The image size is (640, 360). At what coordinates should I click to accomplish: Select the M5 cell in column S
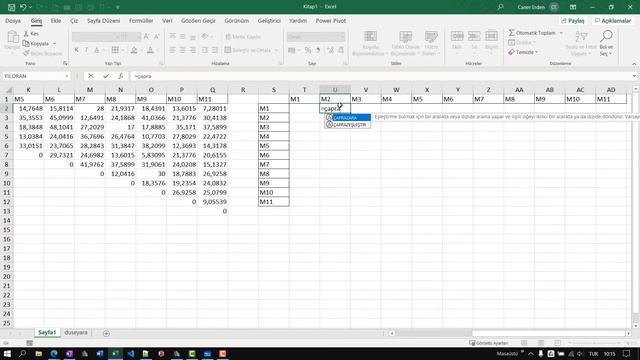(273, 146)
